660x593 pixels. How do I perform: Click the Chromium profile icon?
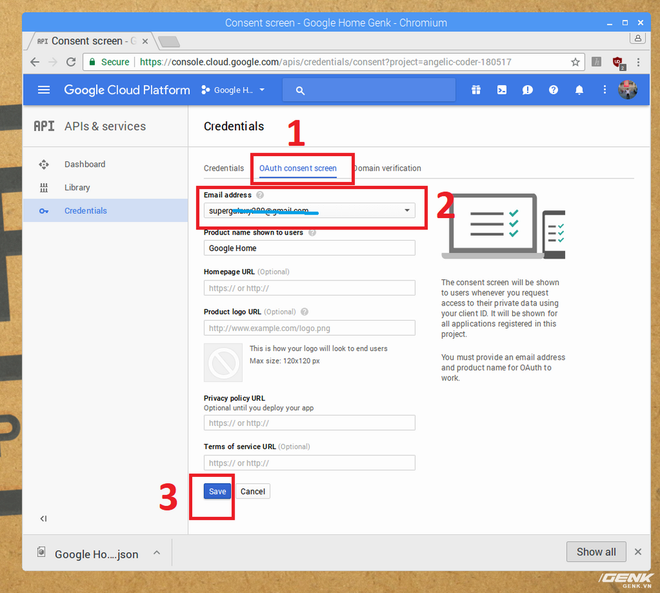click(638, 39)
